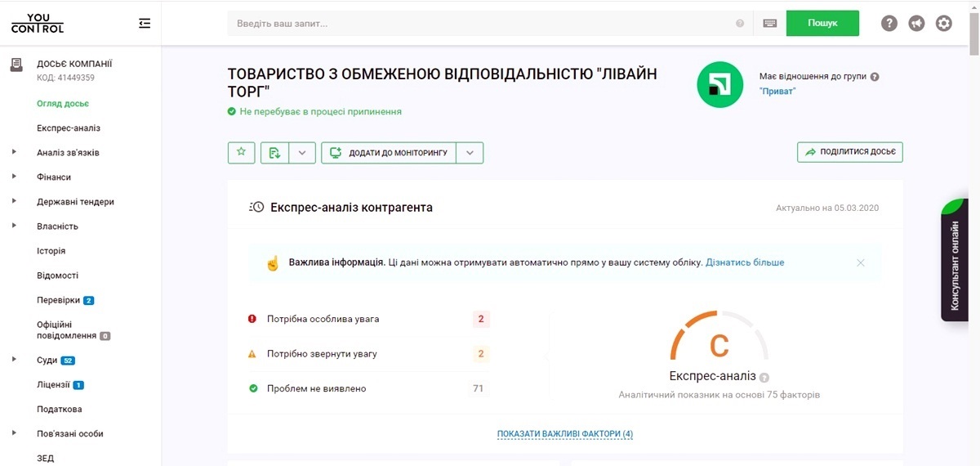Open settings gear icon
The width and height of the screenshot is (980, 466).
[x=944, y=24]
